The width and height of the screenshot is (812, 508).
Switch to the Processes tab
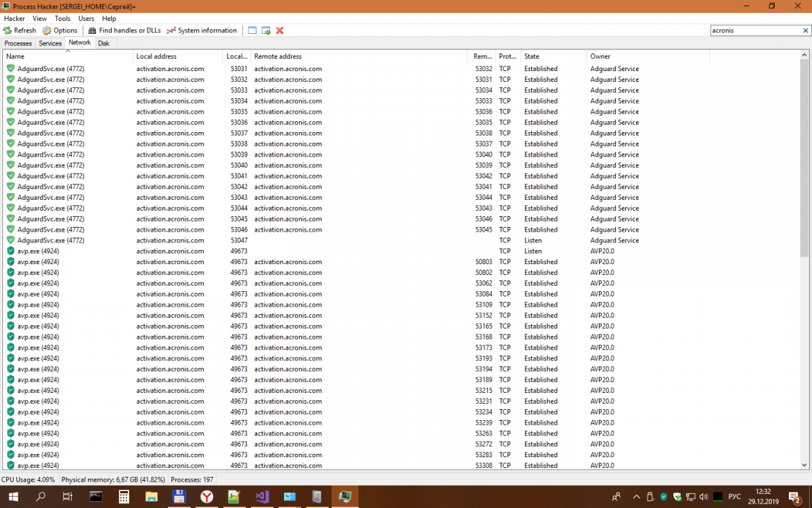pos(18,43)
